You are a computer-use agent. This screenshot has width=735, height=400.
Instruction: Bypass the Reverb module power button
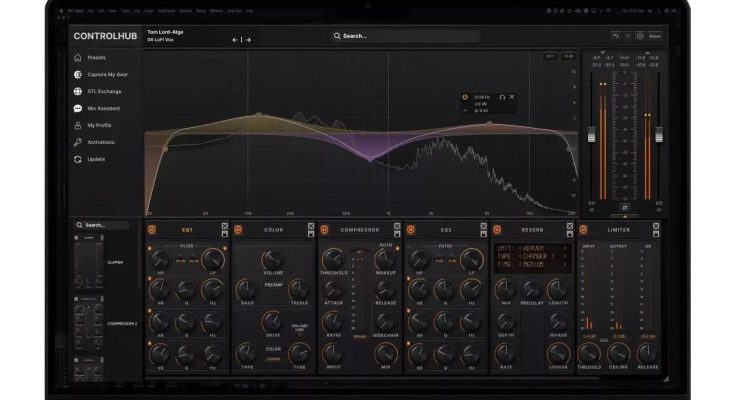pos(497,229)
